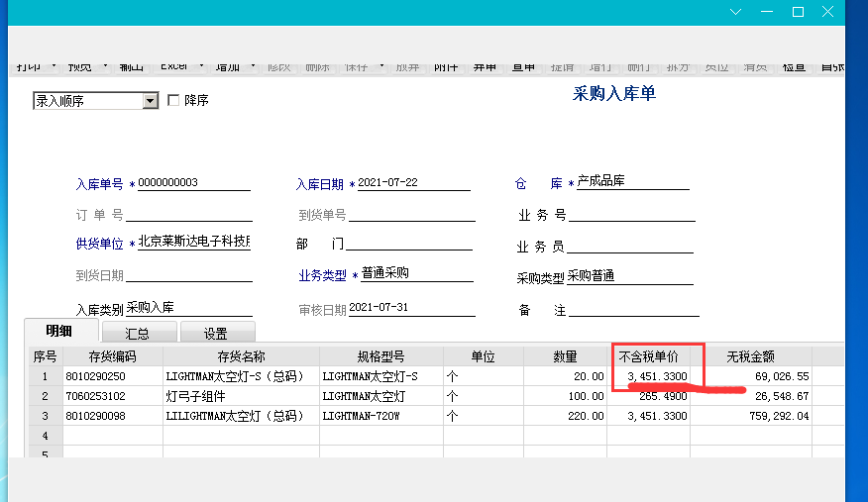This screenshot has width=868, height=502.
Task: Click the 附件 toolbar button
Action: pos(446,67)
